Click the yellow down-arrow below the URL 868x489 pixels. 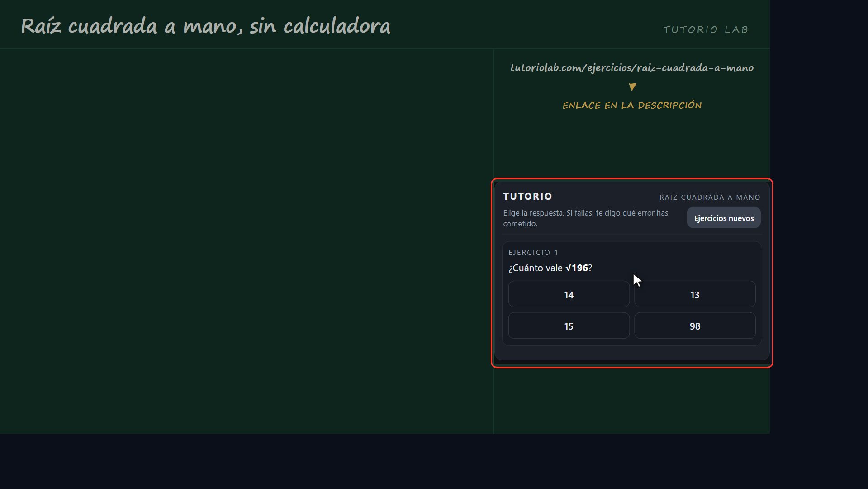click(632, 86)
